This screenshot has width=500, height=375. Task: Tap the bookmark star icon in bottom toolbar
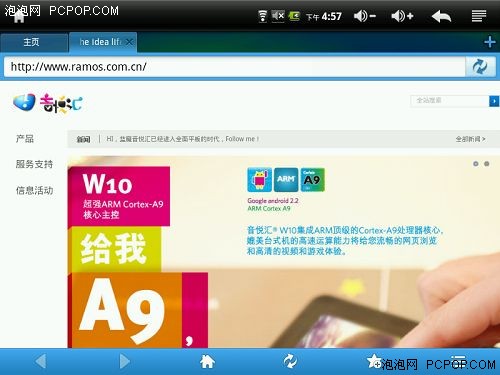[374, 361]
